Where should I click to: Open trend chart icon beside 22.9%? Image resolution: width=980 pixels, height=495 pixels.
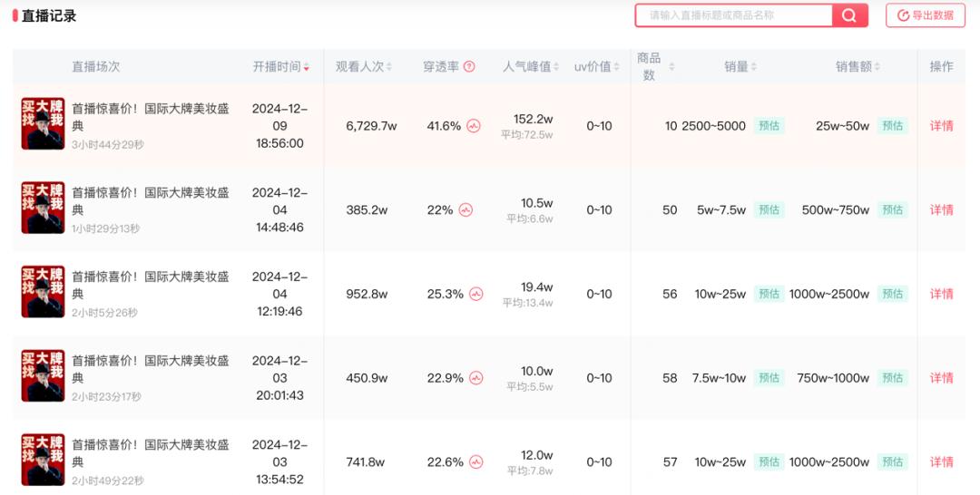(475, 378)
